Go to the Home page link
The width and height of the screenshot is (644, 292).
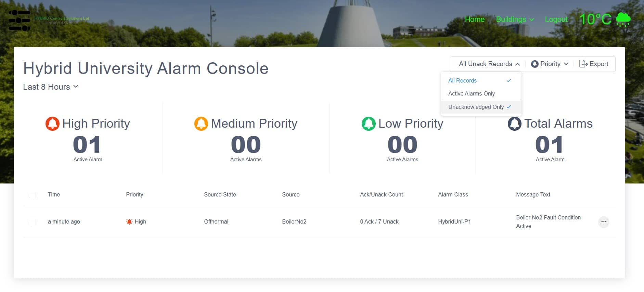click(x=475, y=20)
